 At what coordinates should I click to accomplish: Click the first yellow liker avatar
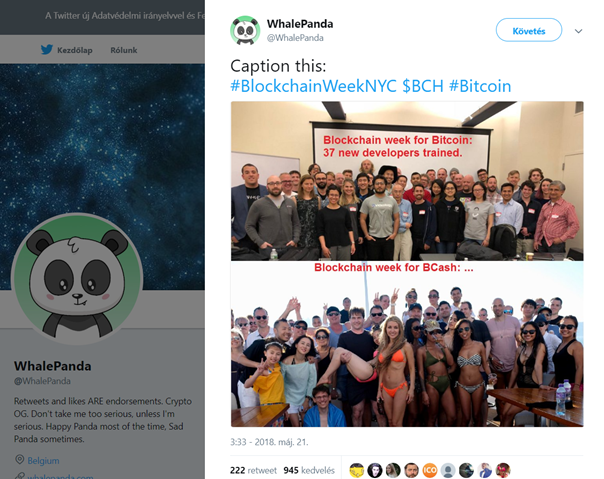[x=357, y=470]
